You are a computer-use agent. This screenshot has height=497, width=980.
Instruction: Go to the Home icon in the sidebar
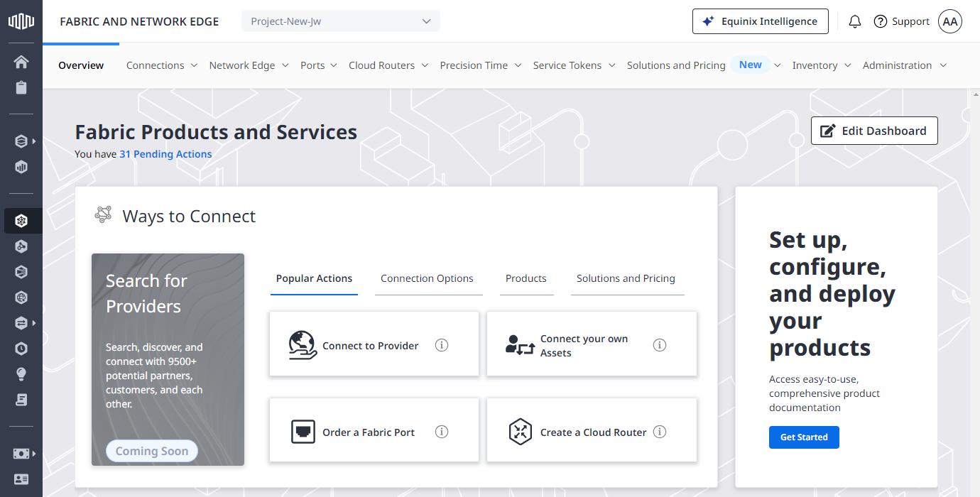(21, 62)
